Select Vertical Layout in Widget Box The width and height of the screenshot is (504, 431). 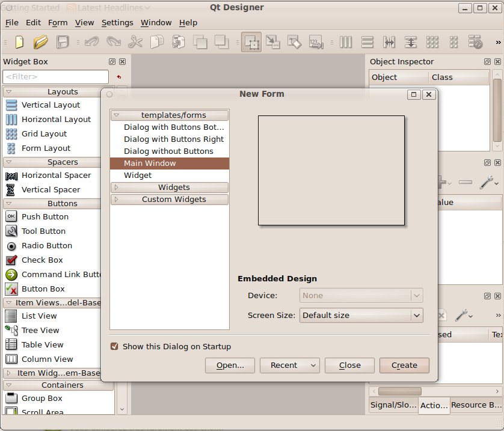coord(43,105)
